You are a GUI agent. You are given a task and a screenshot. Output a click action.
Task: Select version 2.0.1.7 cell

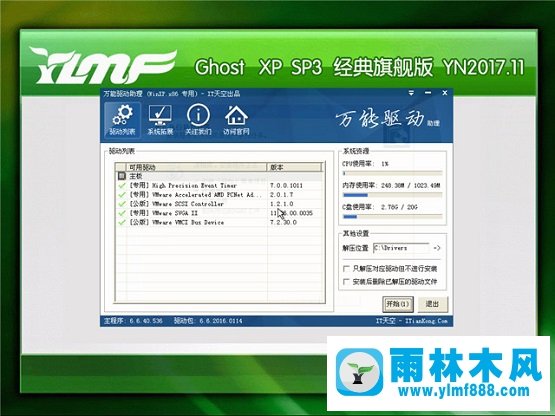pyautogui.click(x=282, y=195)
